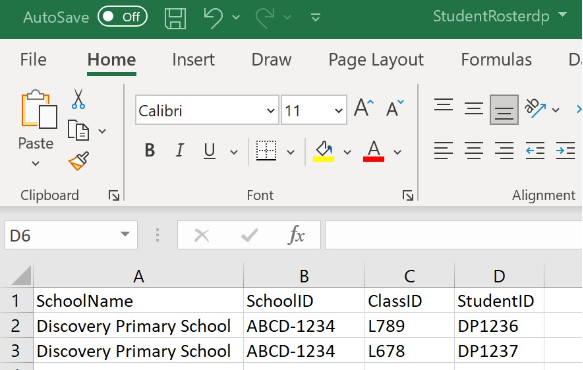Click inside the formula bar
The width and height of the screenshot is (583, 370).
[x=454, y=235]
